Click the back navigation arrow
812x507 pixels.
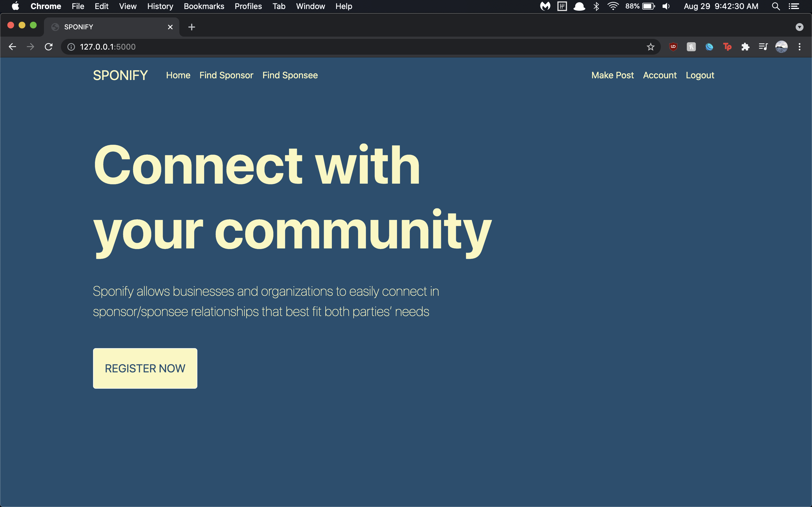(x=12, y=46)
